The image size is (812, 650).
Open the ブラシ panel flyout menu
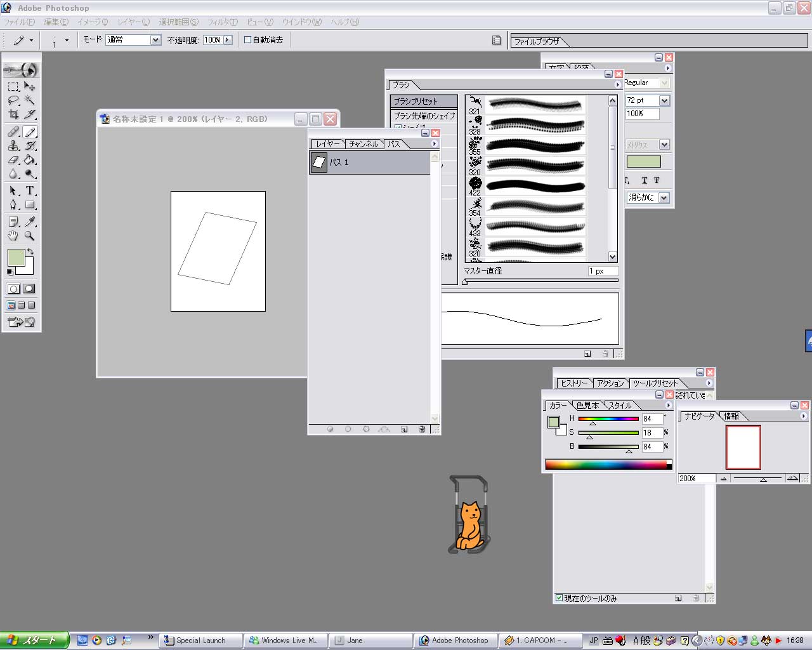617,84
